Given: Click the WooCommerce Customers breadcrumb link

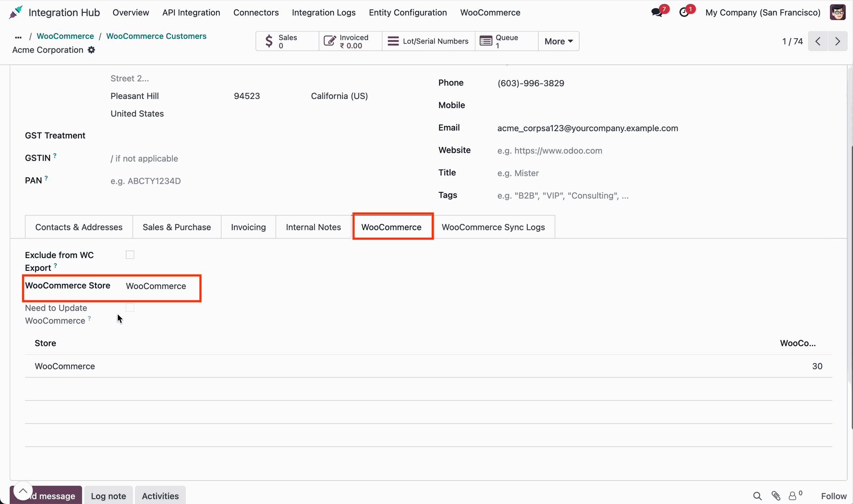Looking at the screenshot, I should pos(156,36).
